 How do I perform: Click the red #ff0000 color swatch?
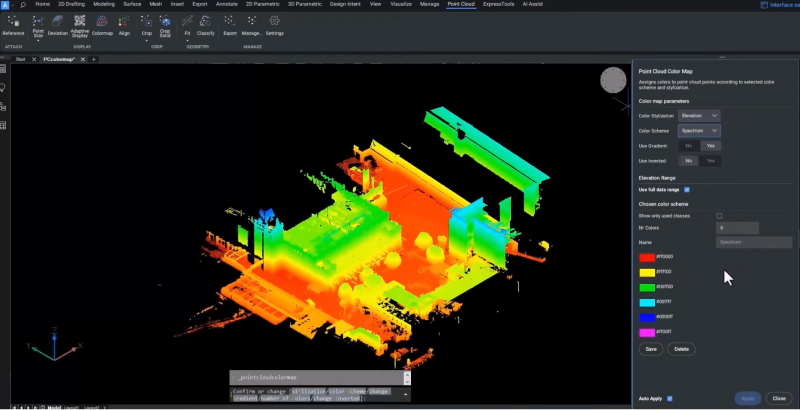[647, 257]
